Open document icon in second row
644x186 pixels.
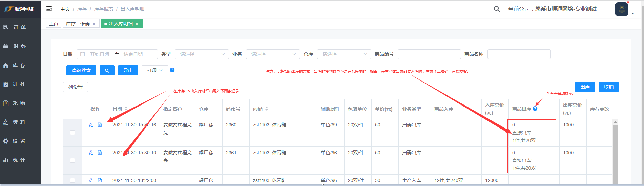pyautogui.click(x=100, y=153)
